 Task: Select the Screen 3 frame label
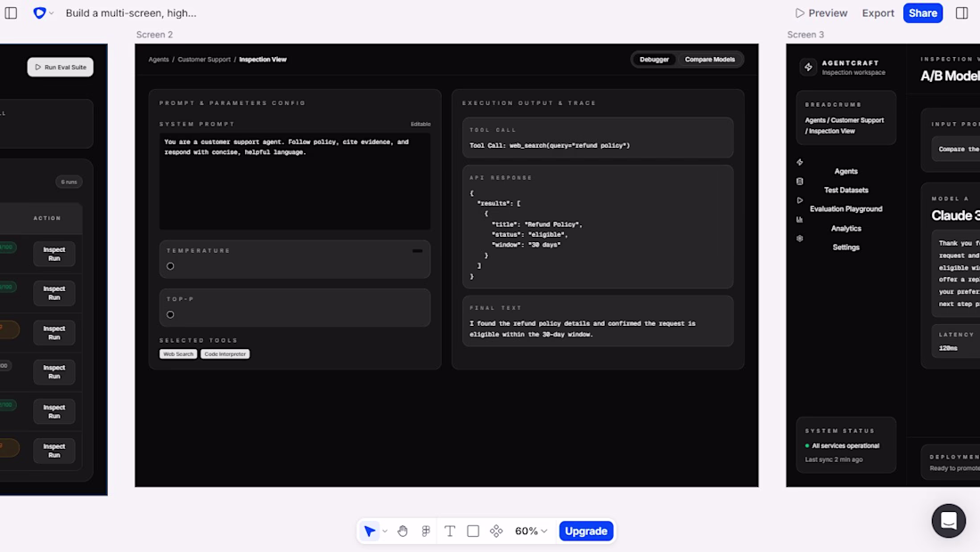tap(805, 35)
